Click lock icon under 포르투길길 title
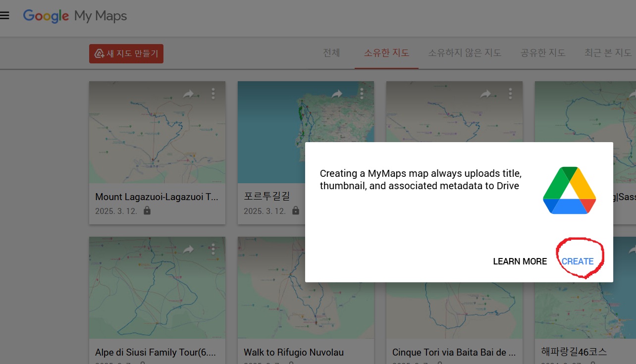 [x=295, y=210]
